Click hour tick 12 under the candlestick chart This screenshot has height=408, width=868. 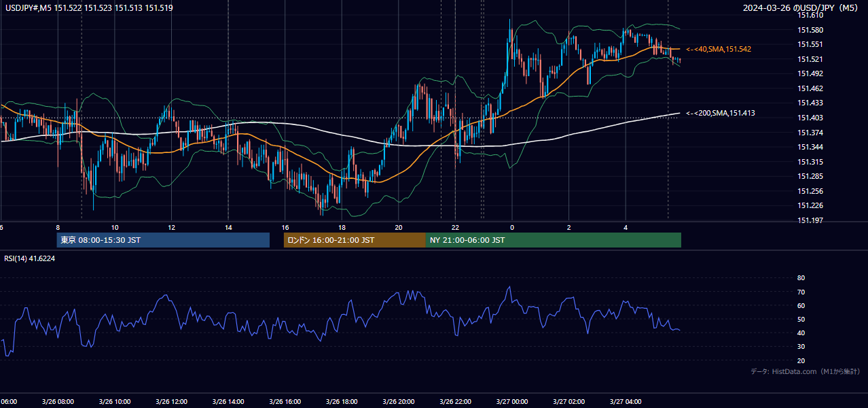click(x=172, y=227)
